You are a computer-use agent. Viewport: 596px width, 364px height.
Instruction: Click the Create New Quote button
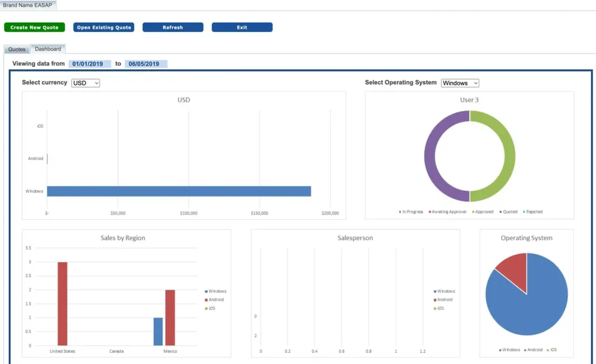pyautogui.click(x=34, y=27)
